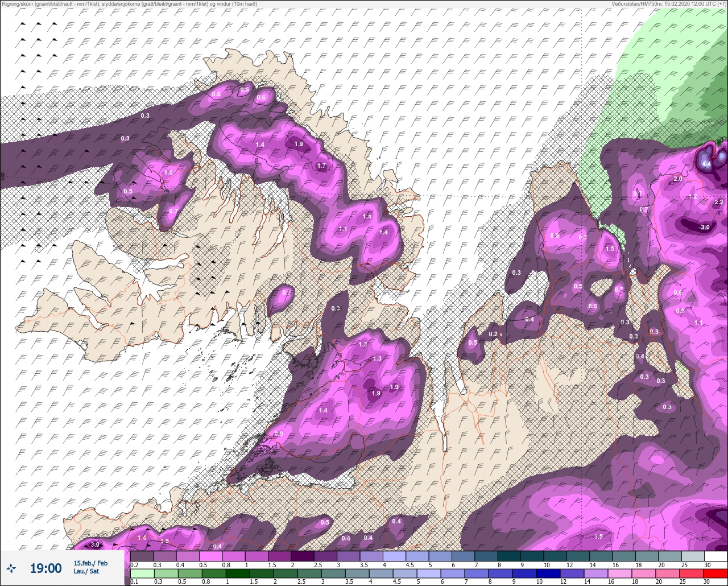
Task: Click the 1.9 value next to the 1.7 label
Action: [x=299, y=144]
